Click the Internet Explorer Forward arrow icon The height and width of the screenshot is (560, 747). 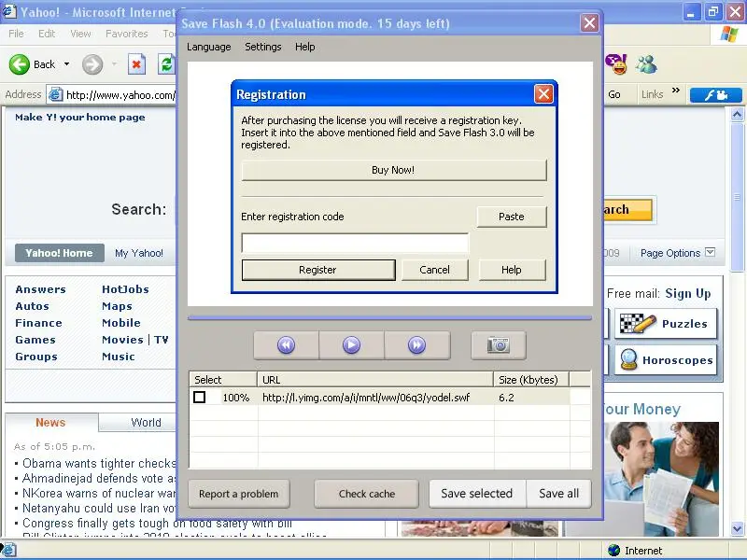[x=92, y=64]
